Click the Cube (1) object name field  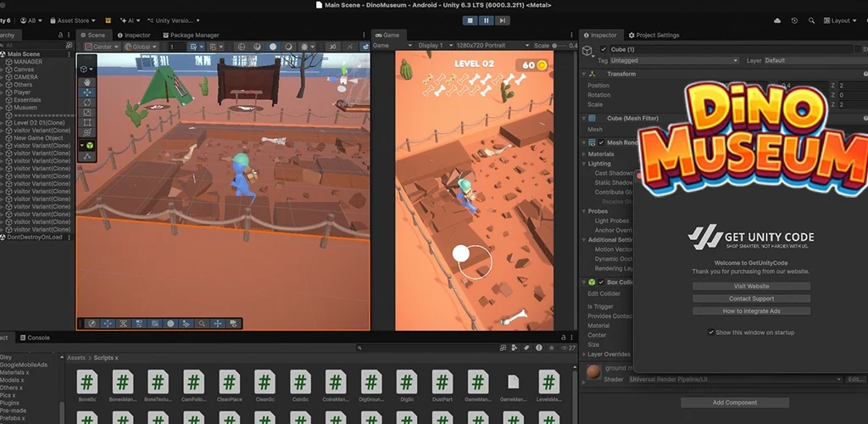(x=730, y=49)
